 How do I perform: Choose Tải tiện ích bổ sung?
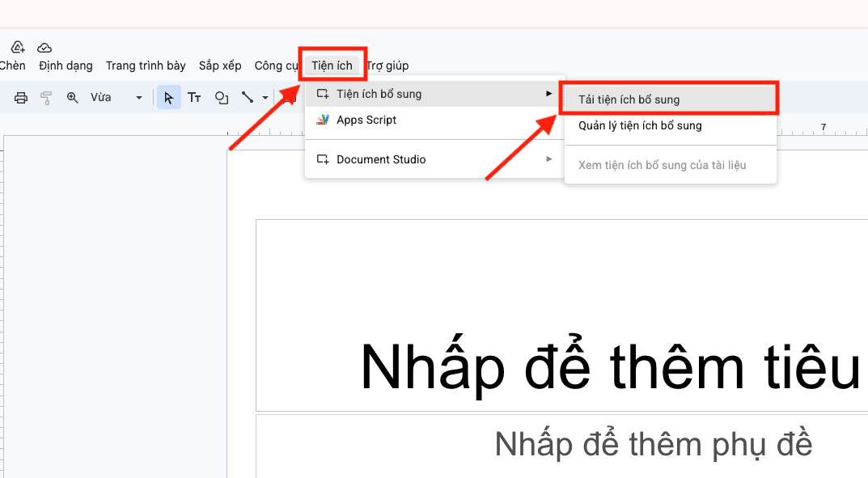[670, 99]
